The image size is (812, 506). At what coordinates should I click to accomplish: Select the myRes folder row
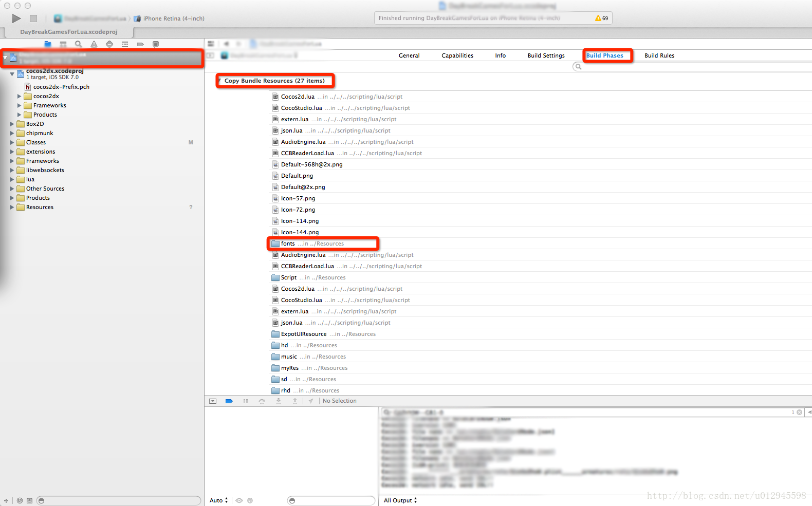click(541, 368)
